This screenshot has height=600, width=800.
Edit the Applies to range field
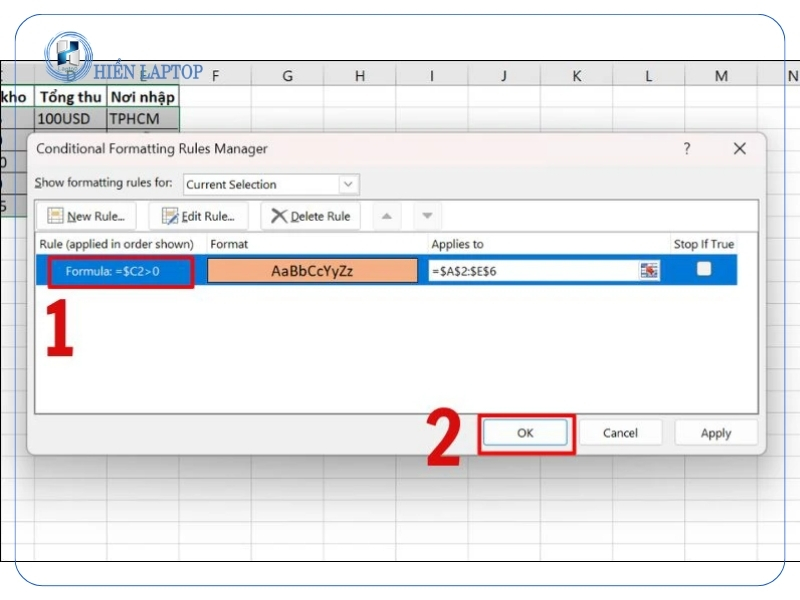pyautogui.click(x=534, y=271)
